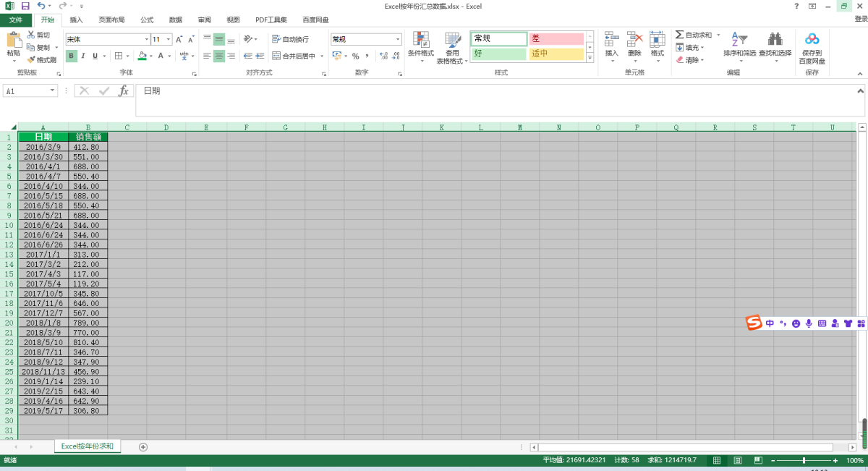Click the Insert Function fx icon
Image resolution: width=868 pixels, height=471 pixels.
(x=124, y=90)
